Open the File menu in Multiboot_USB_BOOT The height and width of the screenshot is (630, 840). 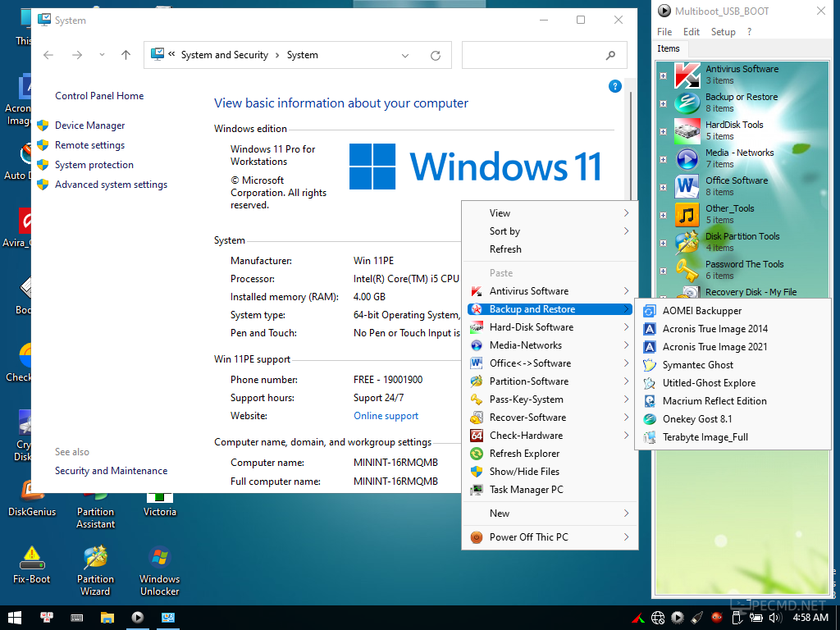(664, 32)
